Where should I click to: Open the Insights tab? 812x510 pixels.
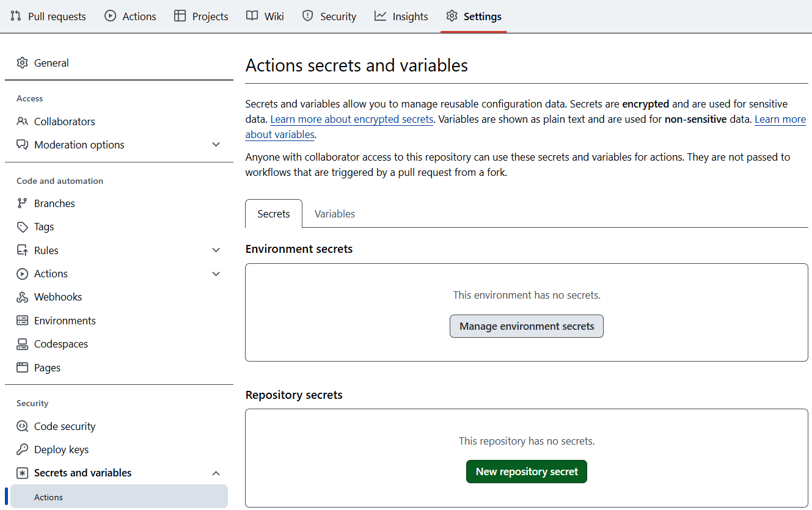point(401,16)
